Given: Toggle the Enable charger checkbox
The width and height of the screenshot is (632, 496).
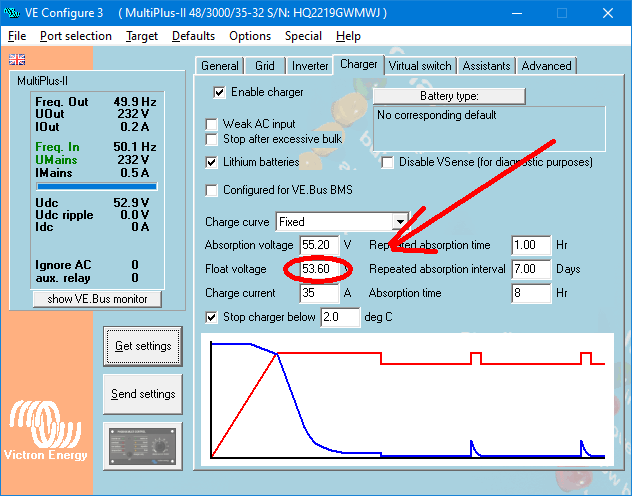Looking at the screenshot, I should [x=219, y=92].
